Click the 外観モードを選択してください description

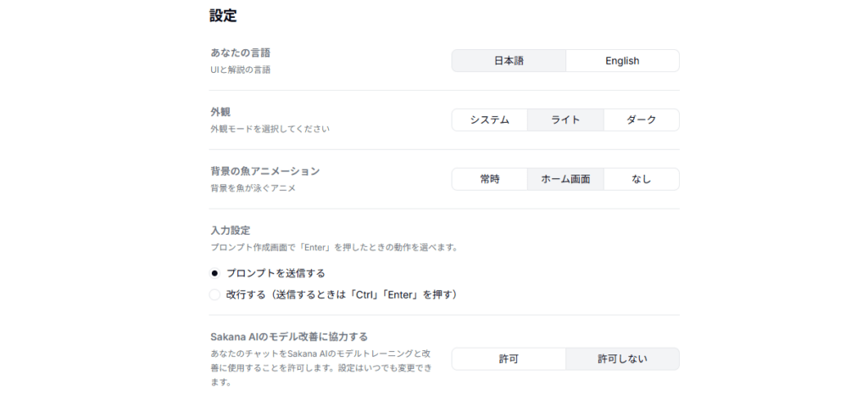[x=270, y=129]
